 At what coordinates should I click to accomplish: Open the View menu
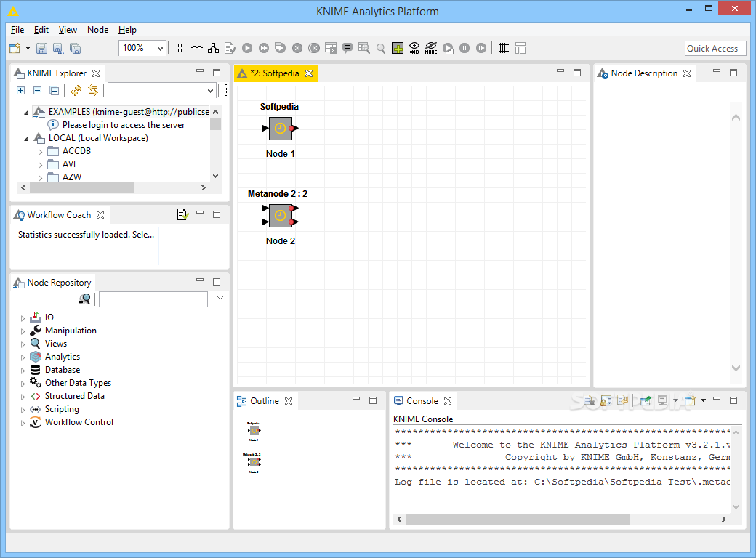[68, 30]
